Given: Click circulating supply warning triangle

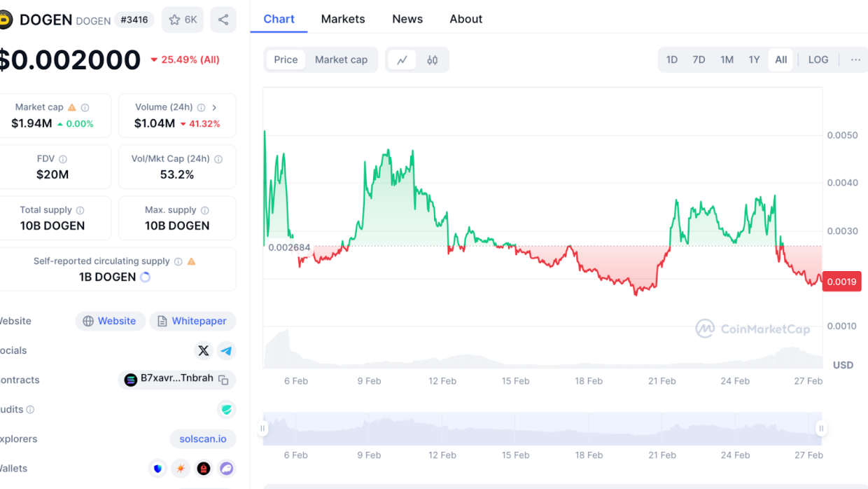Looking at the screenshot, I should point(192,261).
